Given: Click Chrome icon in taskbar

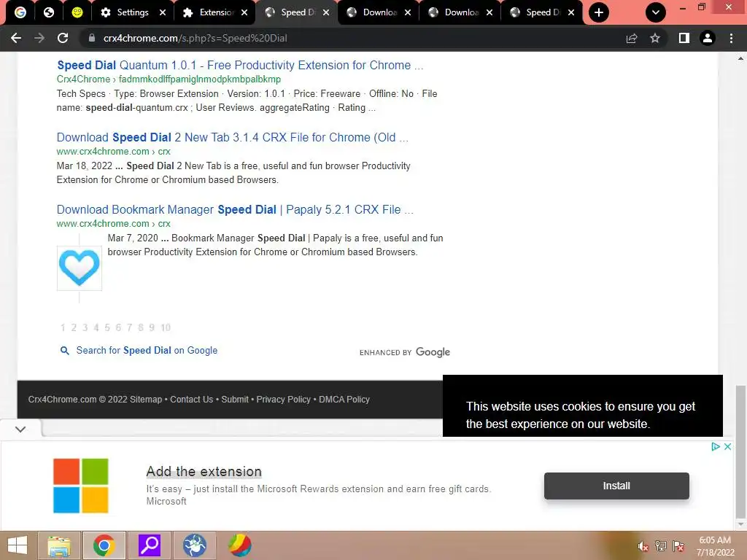Looking at the screenshot, I should coord(104,545).
